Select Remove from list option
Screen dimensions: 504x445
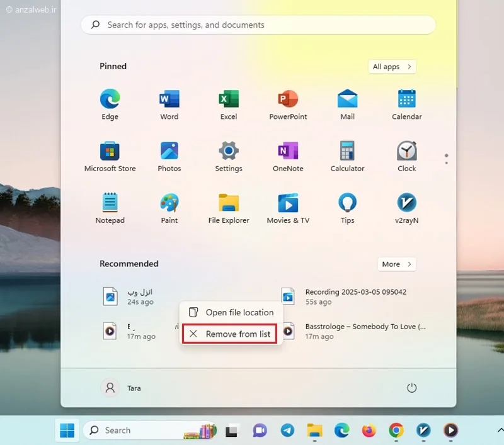[x=231, y=334]
